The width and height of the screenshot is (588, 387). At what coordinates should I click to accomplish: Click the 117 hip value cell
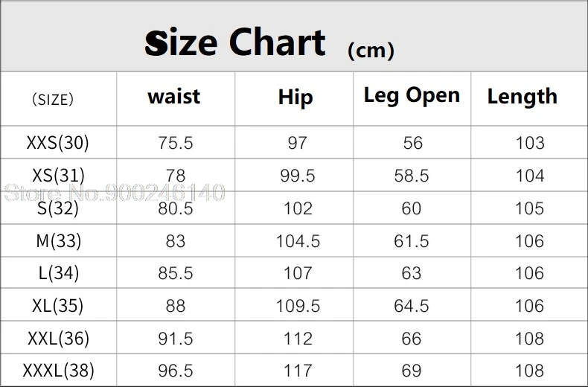pos(297,371)
